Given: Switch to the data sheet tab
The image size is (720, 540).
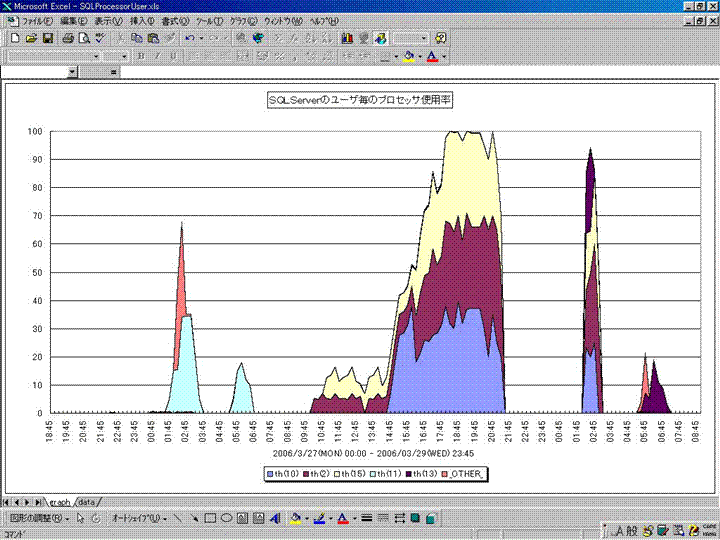Looking at the screenshot, I should [87, 502].
